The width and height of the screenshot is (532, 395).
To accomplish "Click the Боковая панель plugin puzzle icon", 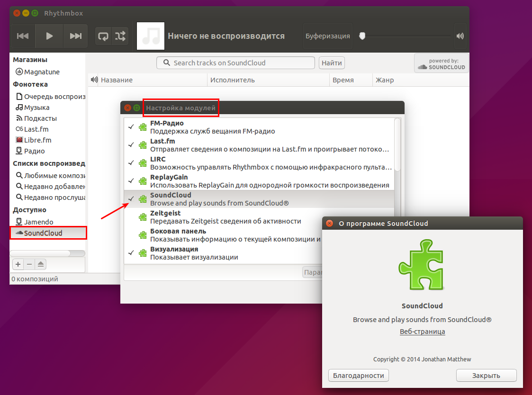I will pyautogui.click(x=143, y=235).
